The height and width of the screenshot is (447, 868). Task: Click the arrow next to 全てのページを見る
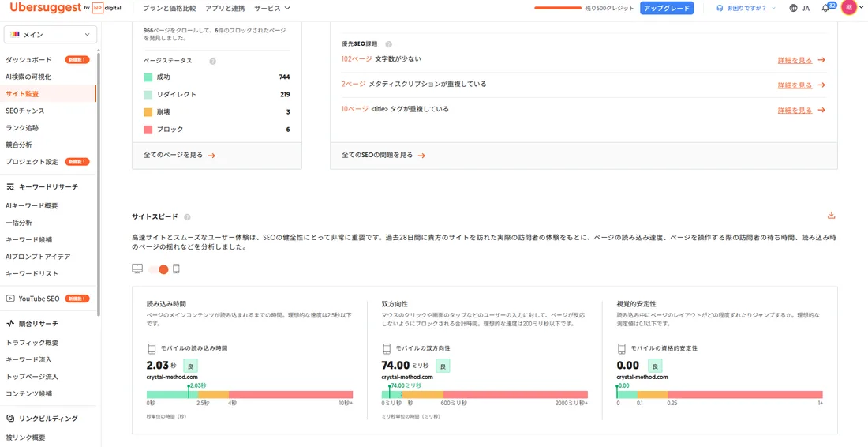pos(211,156)
